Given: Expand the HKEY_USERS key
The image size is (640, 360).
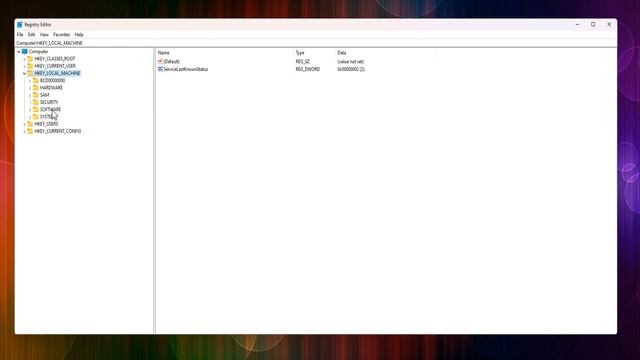Looking at the screenshot, I should 24,124.
